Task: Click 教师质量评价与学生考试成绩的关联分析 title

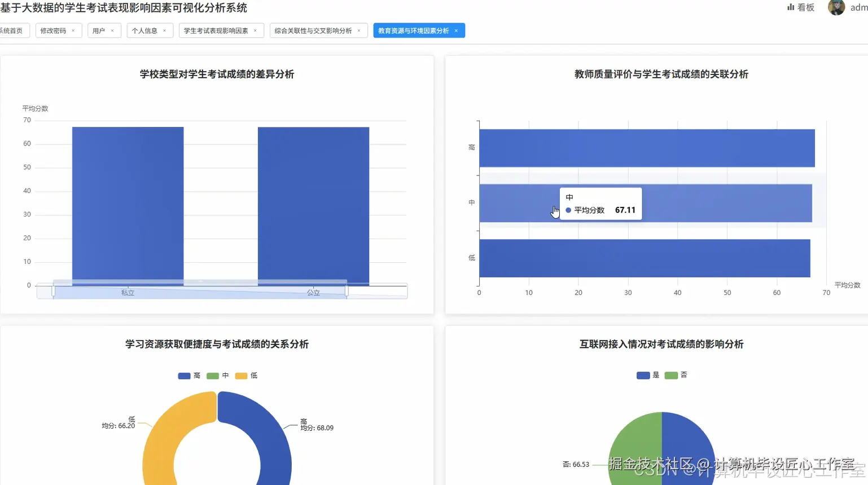Action: (x=661, y=74)
